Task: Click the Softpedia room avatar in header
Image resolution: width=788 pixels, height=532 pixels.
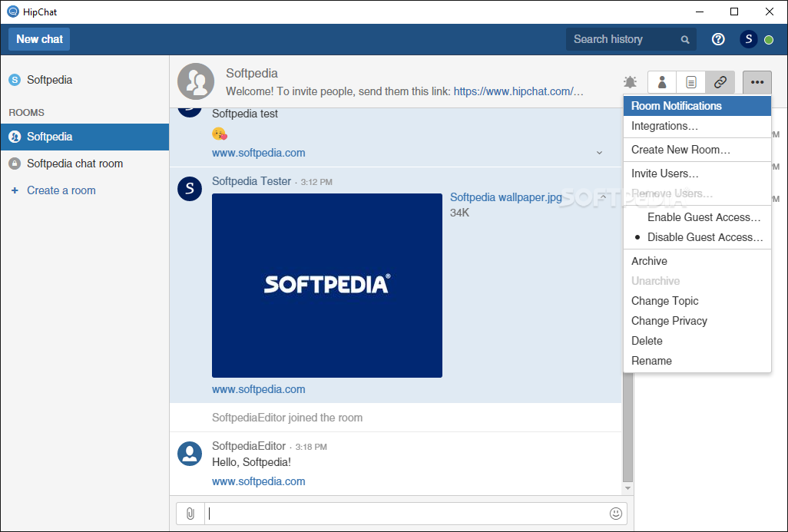Action: point(196,81)
